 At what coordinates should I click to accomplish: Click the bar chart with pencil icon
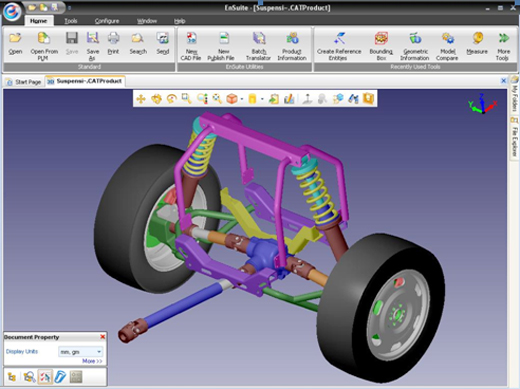[x=289, y=99]
